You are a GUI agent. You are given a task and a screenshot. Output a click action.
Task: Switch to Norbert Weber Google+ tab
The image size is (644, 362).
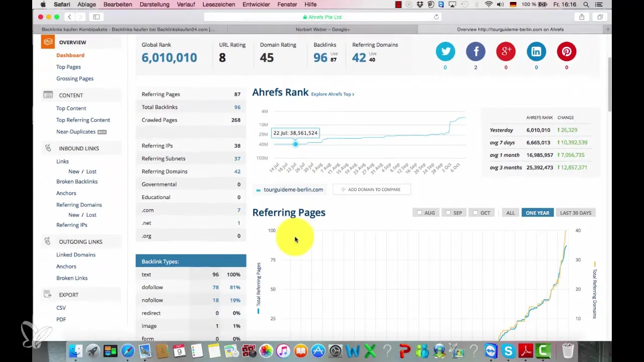(323, 30)
